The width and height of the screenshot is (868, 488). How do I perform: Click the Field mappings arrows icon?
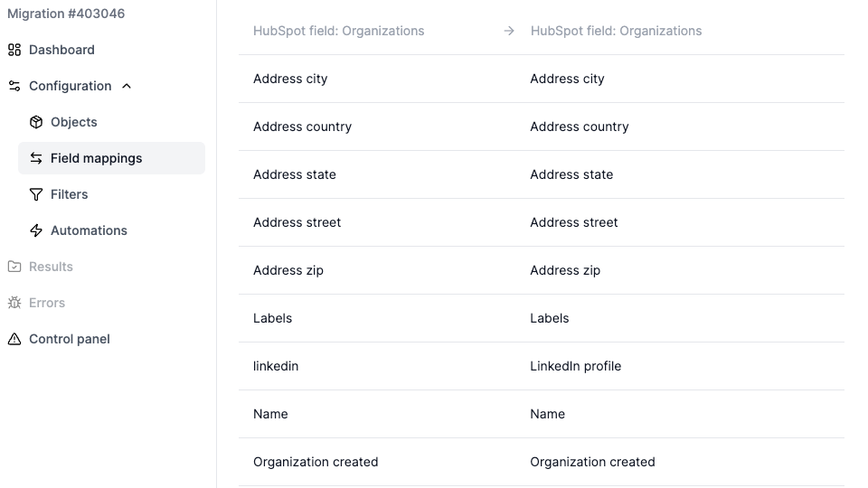36,158
